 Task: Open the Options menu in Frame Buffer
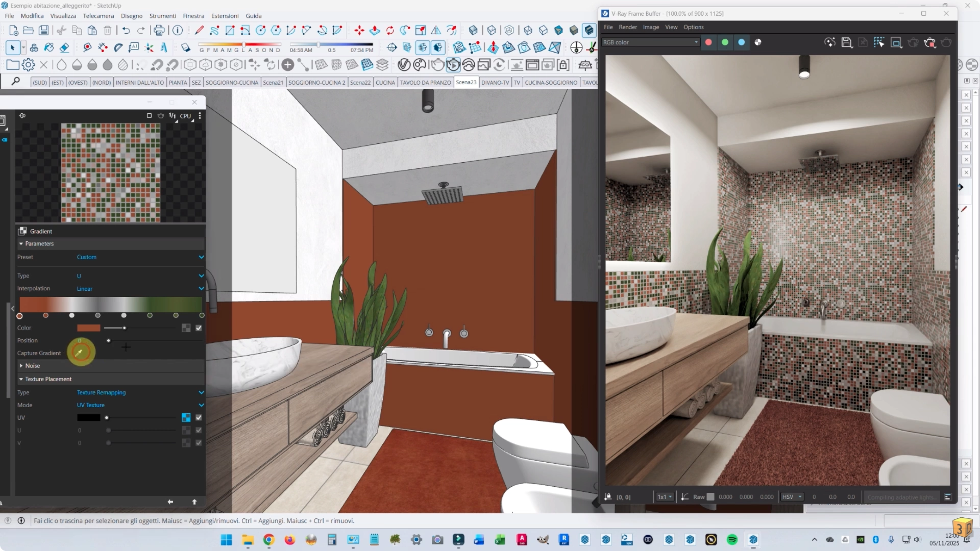pyautogui.click(x=693, y=27)
